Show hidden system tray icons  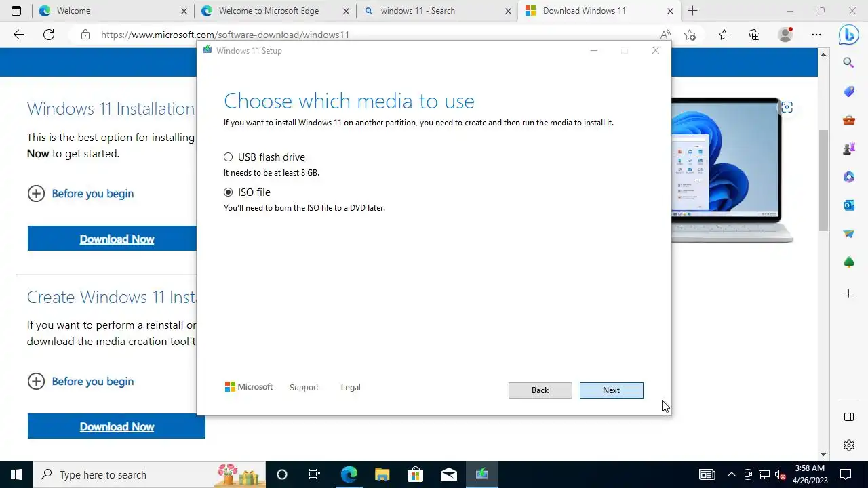(731, 474)
